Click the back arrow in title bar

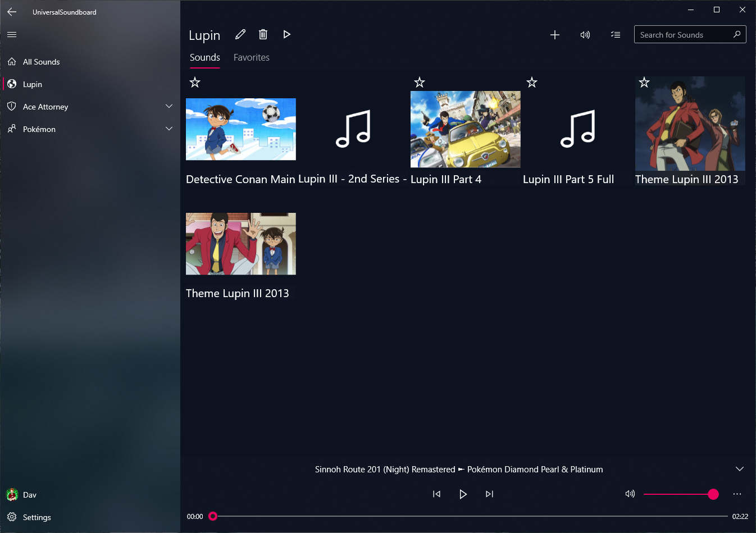pyautogui.click(x=12, y=12)
